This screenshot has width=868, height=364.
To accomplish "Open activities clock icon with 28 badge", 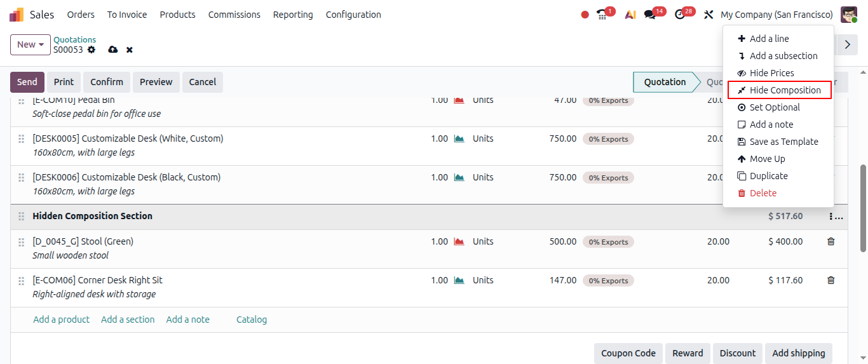I will pos(680,14).
